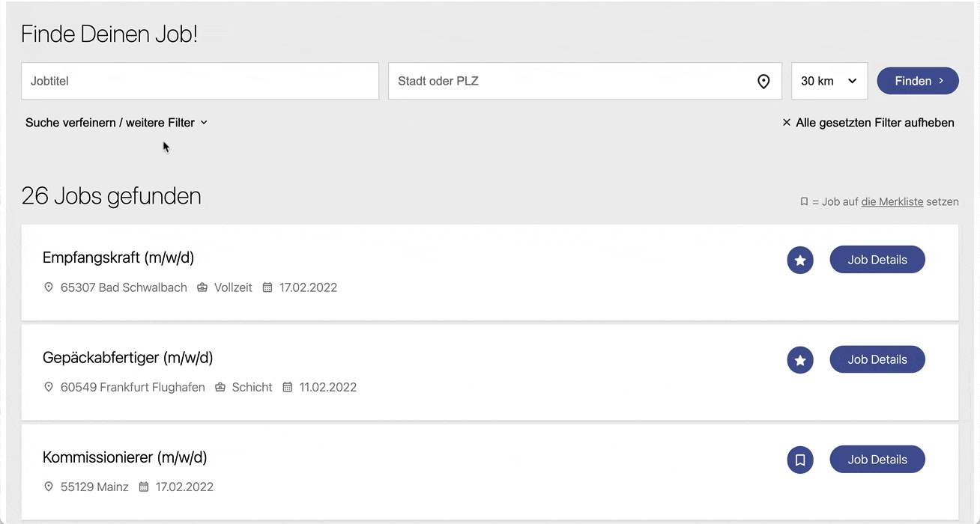The width and height of the screenshot is (980, 524).
Task: Open the die Merkliste link
Action: pos(892,201)
